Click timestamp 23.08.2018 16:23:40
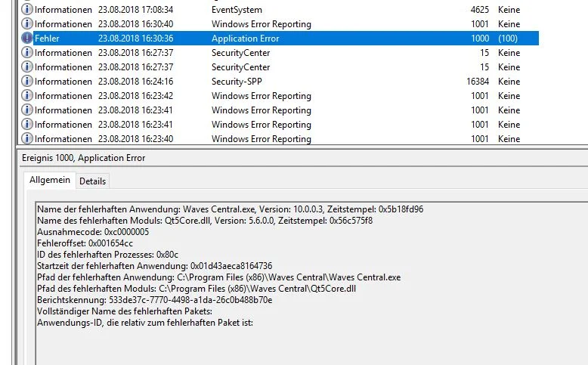 point(136,139)
